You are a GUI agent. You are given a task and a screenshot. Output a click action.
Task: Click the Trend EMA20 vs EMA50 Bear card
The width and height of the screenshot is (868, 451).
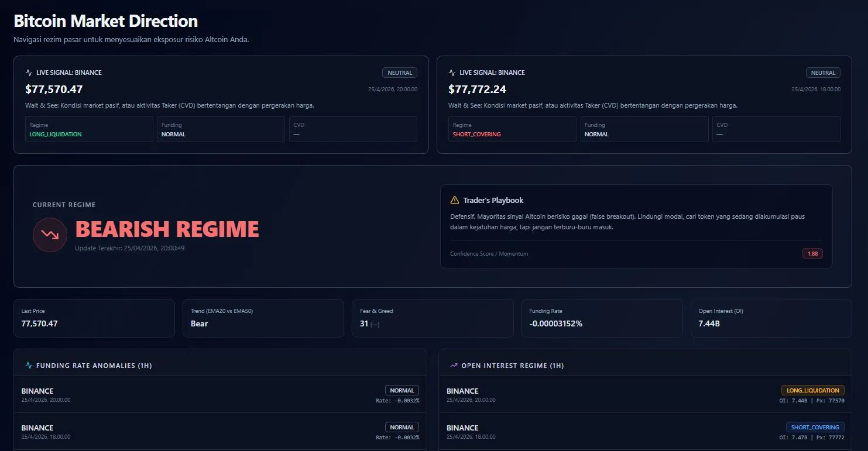(x=263, y=318)
